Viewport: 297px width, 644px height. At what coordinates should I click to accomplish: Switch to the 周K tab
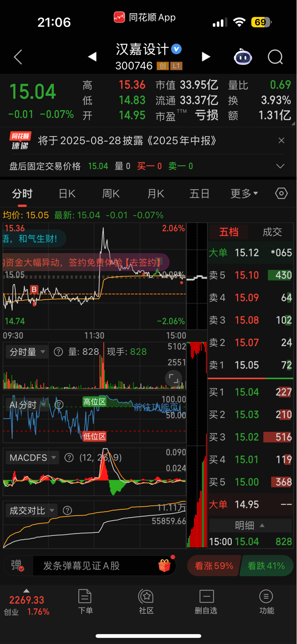(x=111, y=193)
